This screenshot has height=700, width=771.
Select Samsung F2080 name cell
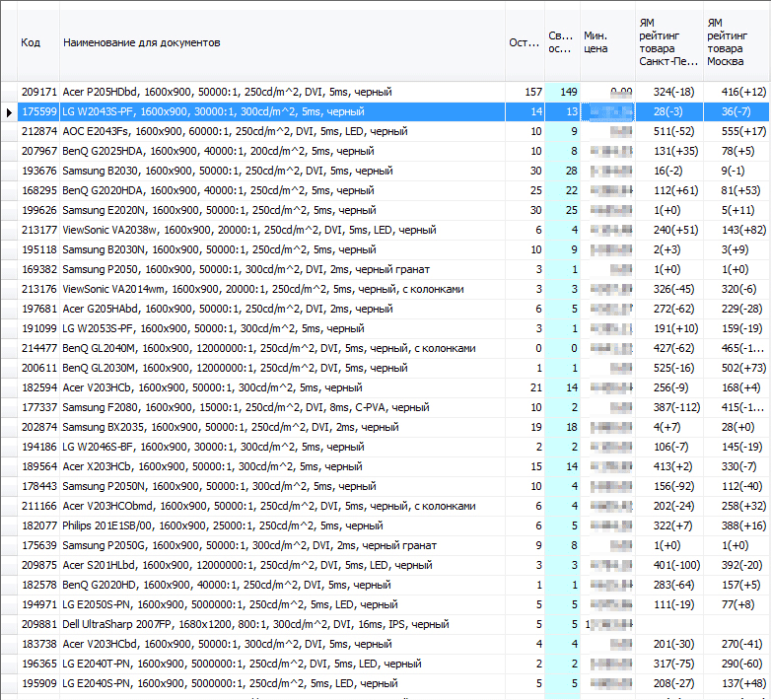tap(282, 407)
